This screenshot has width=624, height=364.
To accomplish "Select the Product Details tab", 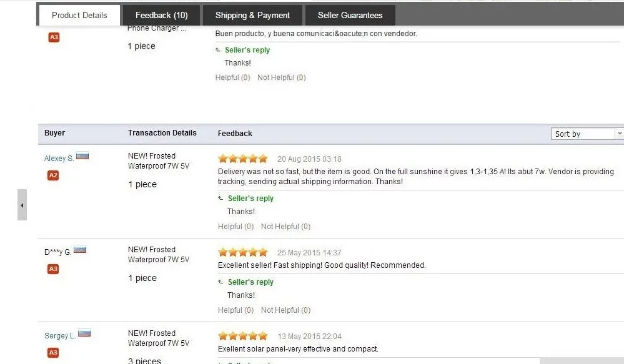I will pos(79,15).
